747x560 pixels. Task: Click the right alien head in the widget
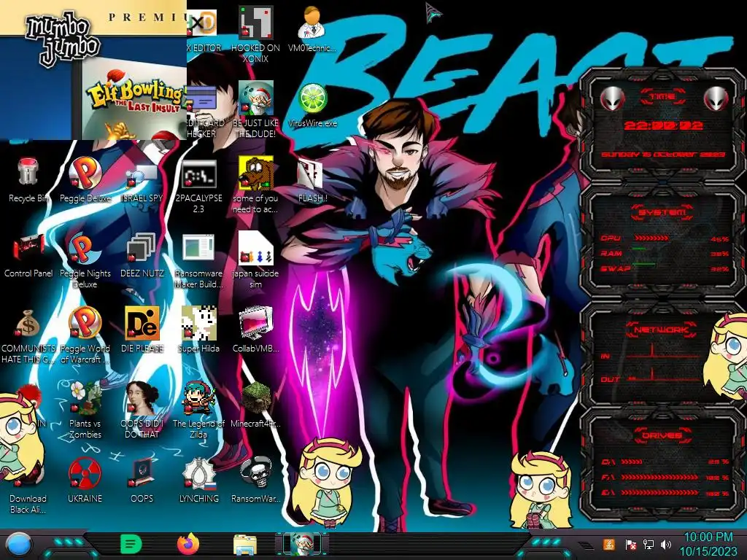pos(716,99)
